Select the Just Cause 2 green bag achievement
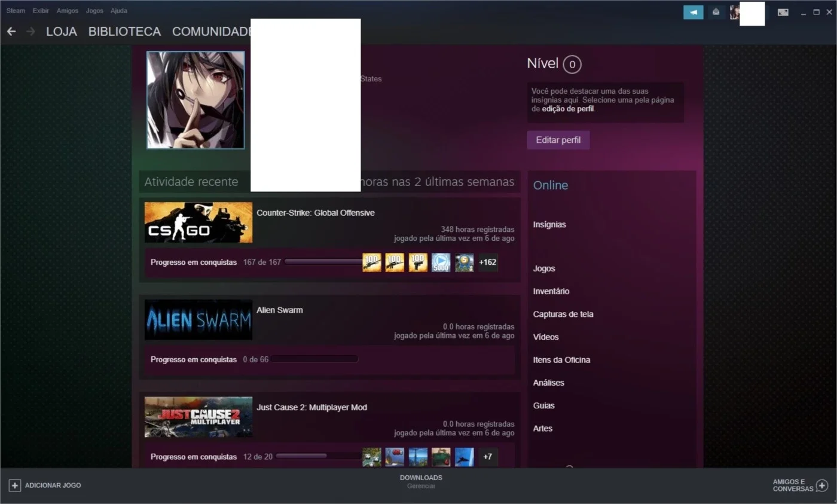The height and width of the screenshot is (504, 837). (x=441, y=457)
